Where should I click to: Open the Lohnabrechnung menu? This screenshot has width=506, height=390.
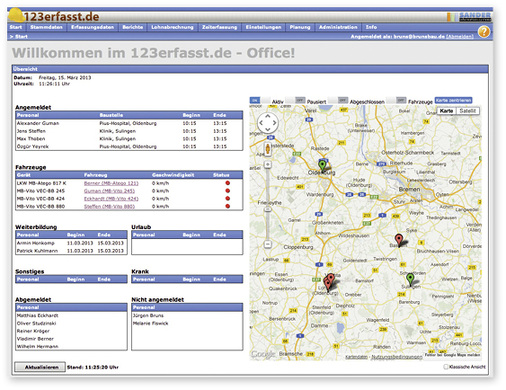click(172, 27)
